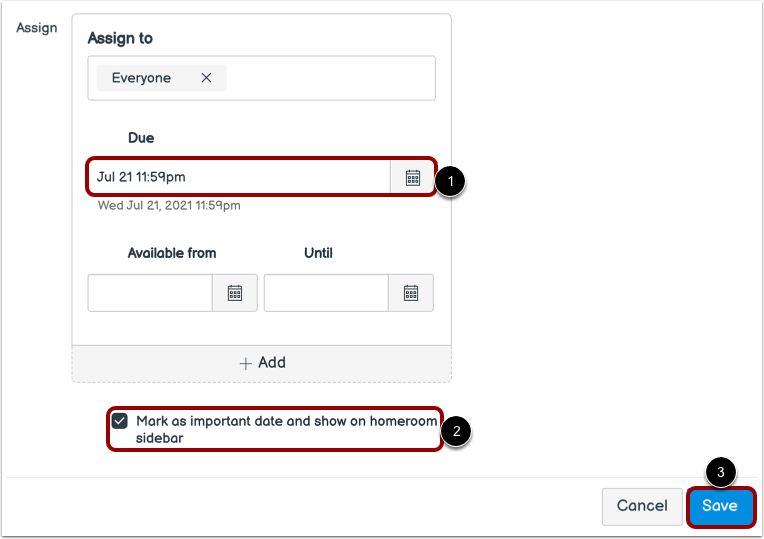Click the Wed Jul 21, 2021 date hint
This screenshot has width=764, height=539.
click(169, 206)
